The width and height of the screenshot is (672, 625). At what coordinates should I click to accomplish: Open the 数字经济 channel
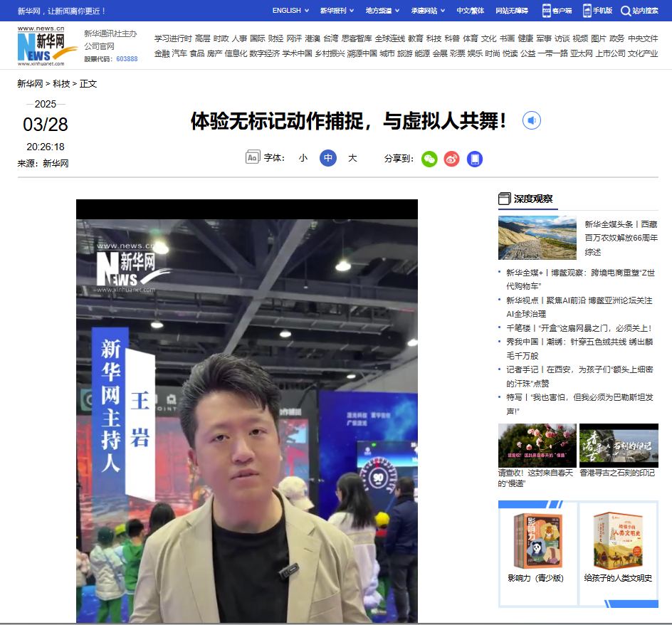[264, 53]
